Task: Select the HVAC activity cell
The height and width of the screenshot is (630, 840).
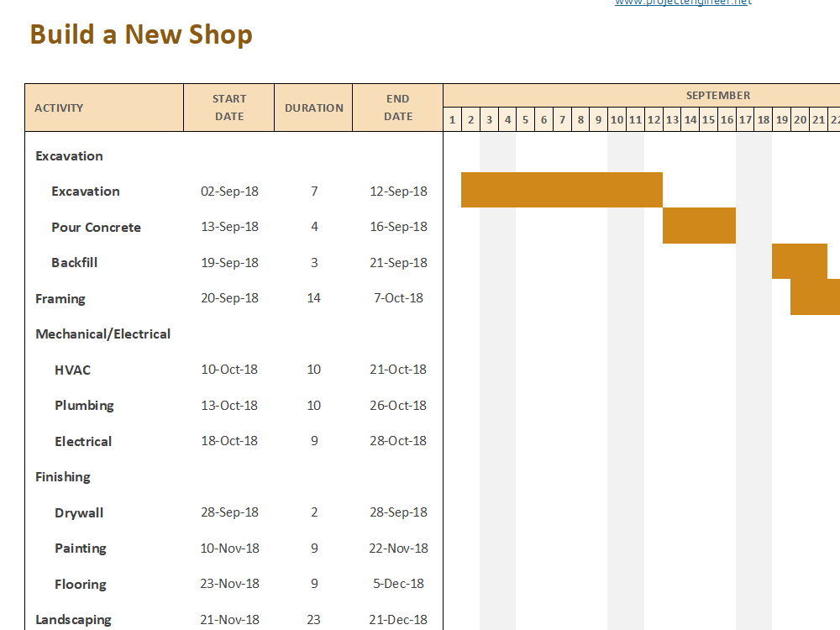Action: (x=72, y=370)
